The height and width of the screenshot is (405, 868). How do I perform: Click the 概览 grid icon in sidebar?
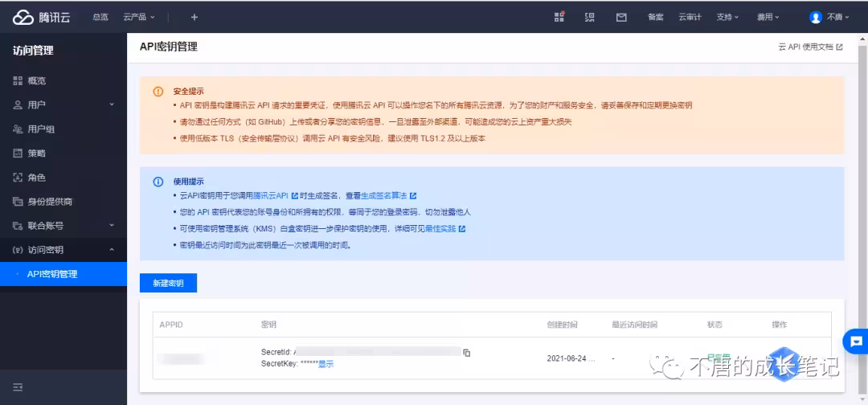pyautogui.click(x=18, y=81)
